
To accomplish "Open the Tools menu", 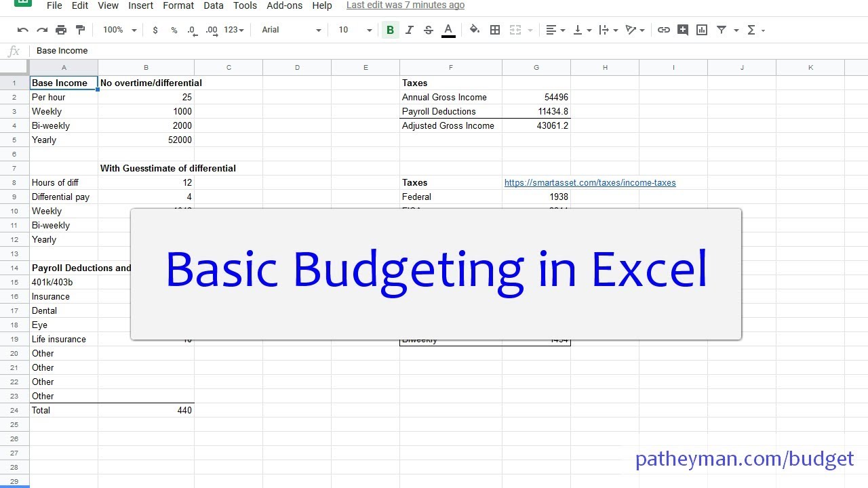I will [245, 5].
